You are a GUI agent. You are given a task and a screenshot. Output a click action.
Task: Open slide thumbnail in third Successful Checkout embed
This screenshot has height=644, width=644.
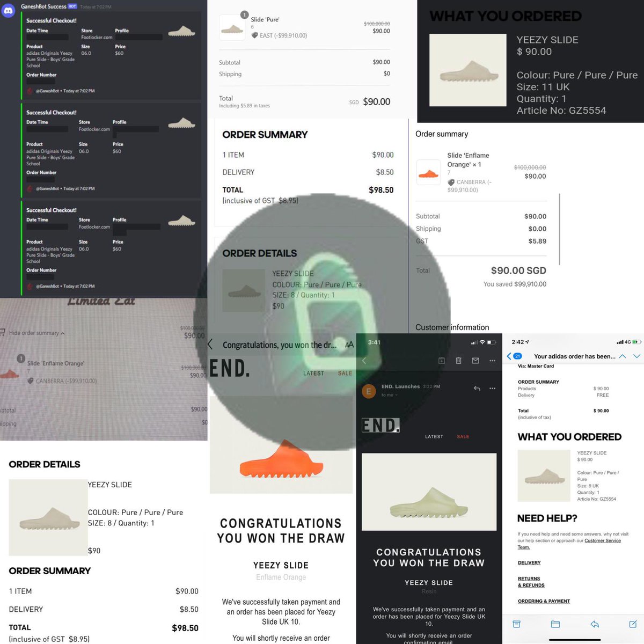pos(181,221)
